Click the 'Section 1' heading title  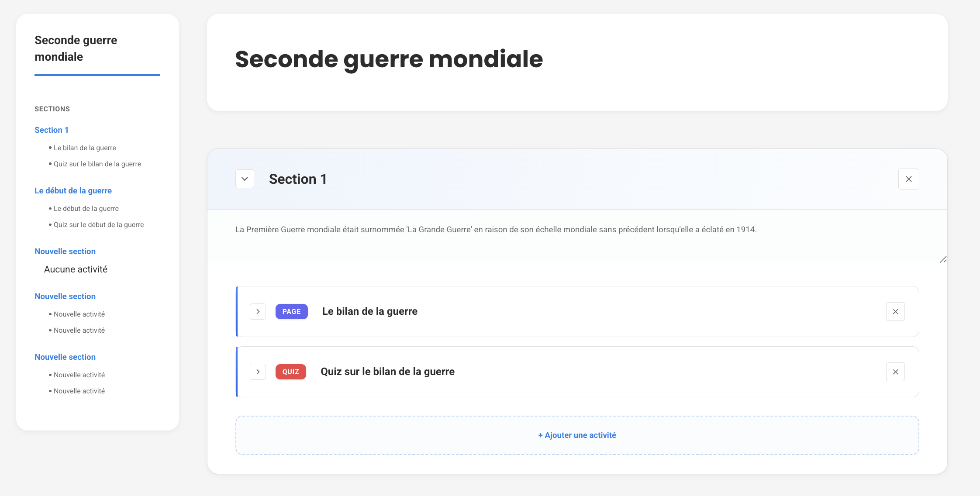point(298,179)
